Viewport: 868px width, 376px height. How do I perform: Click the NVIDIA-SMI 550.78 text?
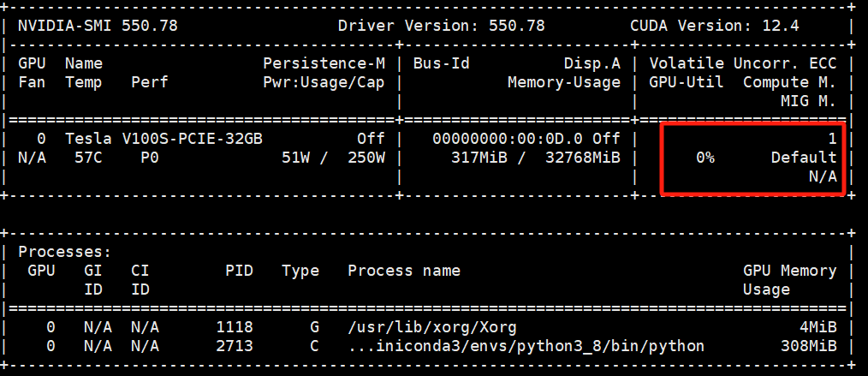(98, 26)
